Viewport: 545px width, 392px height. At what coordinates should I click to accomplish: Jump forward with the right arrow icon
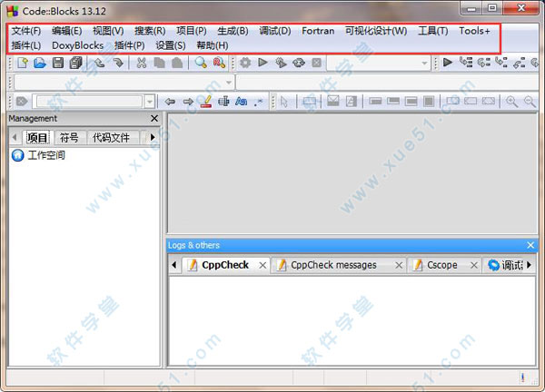pos(188,102)
